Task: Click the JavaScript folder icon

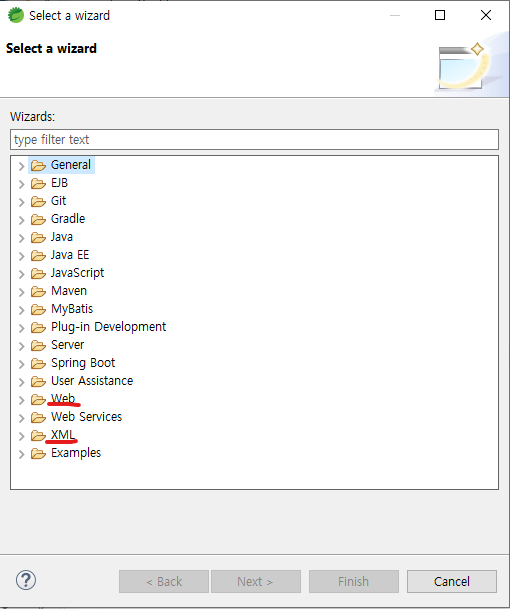Action: 38,273
